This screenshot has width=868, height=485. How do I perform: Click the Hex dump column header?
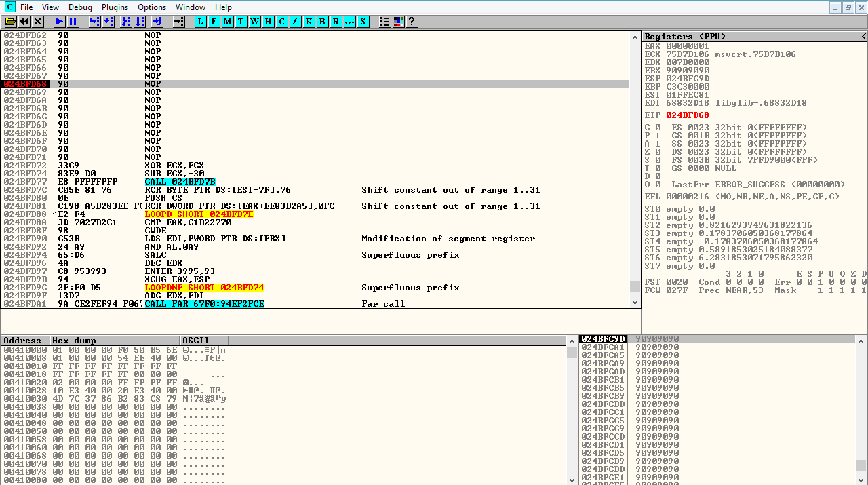tap(115, 341)
